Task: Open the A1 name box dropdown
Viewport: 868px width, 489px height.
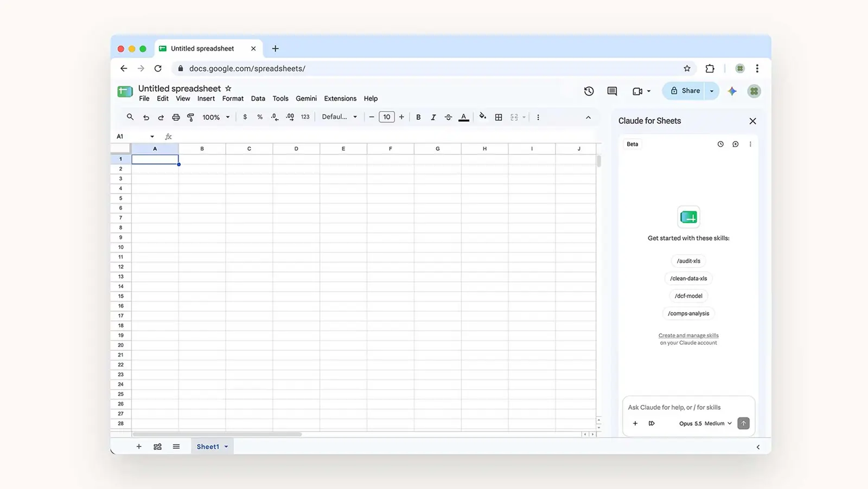Action: pos(152,137)
